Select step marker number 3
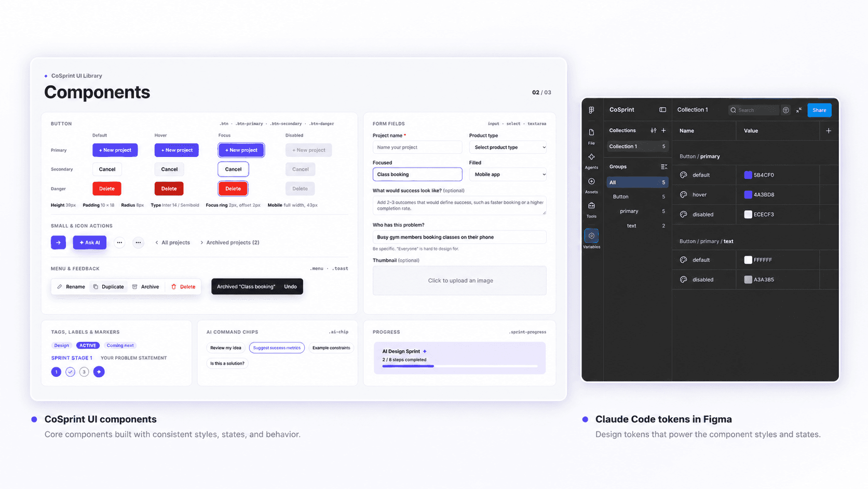 click(84, 372)
